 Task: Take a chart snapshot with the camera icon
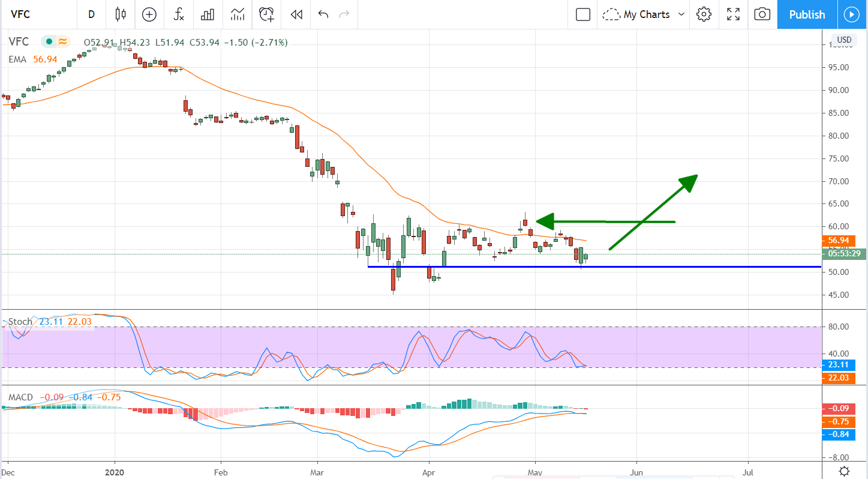[x=762, y=14]
